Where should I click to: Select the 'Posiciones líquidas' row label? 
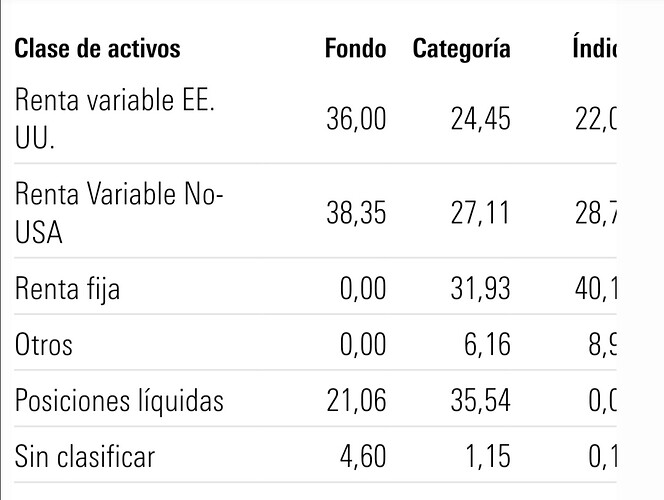(119, 401)
